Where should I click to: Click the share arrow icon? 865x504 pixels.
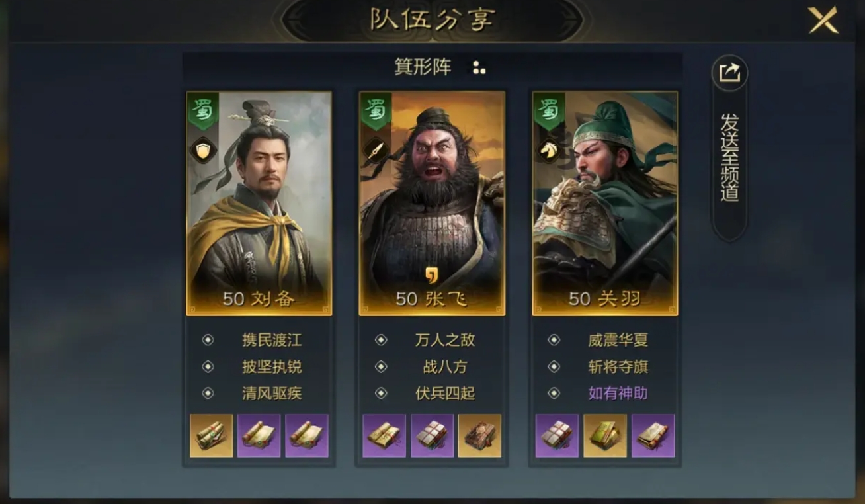pos(729,73)
